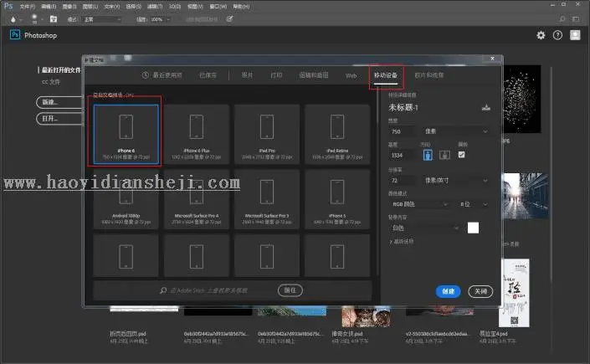Switch to the 图稿和插图 tab
590x364 pixels.
click(314, 75)
